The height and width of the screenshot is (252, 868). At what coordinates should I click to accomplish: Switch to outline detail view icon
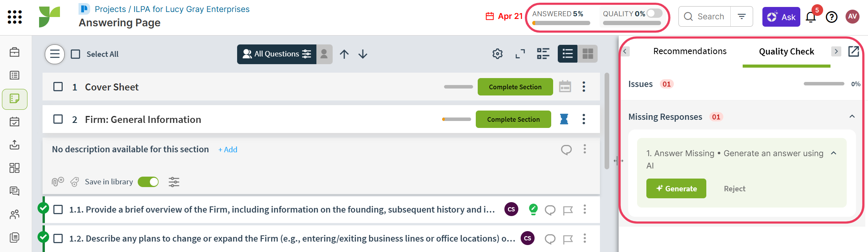click(x=543, y=54)
